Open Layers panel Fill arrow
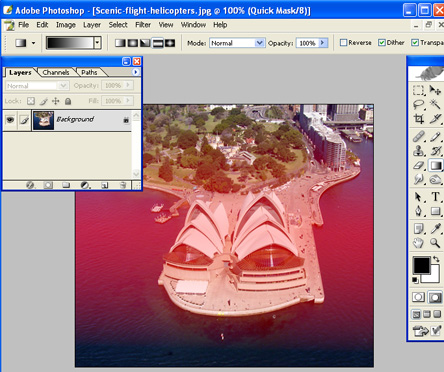 coord(128,101)
